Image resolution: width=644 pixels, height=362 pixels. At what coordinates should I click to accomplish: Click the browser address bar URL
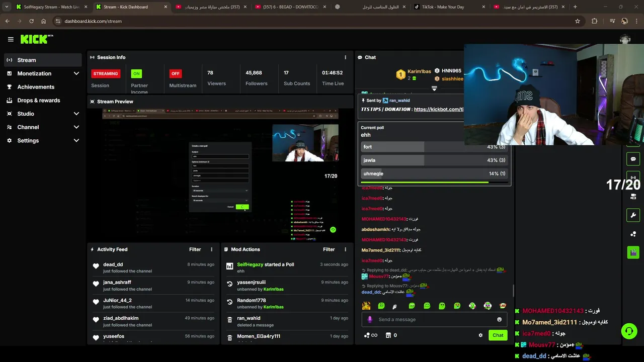pos(93,21)
